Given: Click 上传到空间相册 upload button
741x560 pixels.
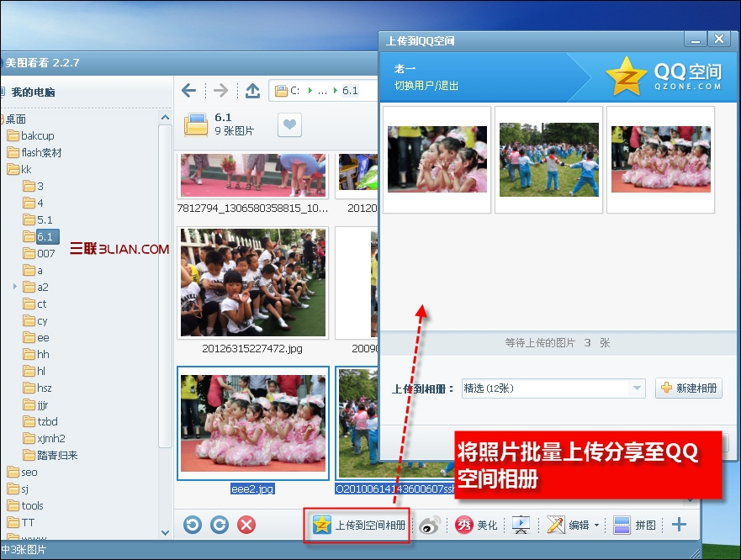Looking at the screenshot, I should point(358,525).
